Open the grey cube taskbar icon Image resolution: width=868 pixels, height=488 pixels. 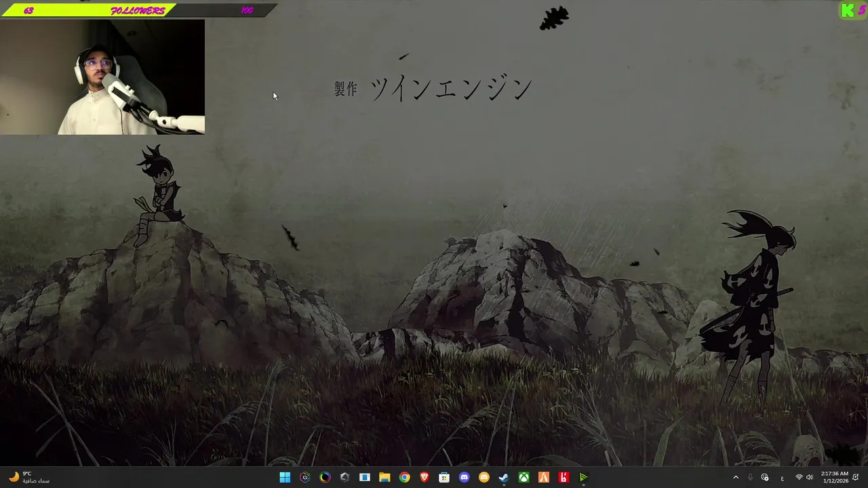[x=344, y=477]
